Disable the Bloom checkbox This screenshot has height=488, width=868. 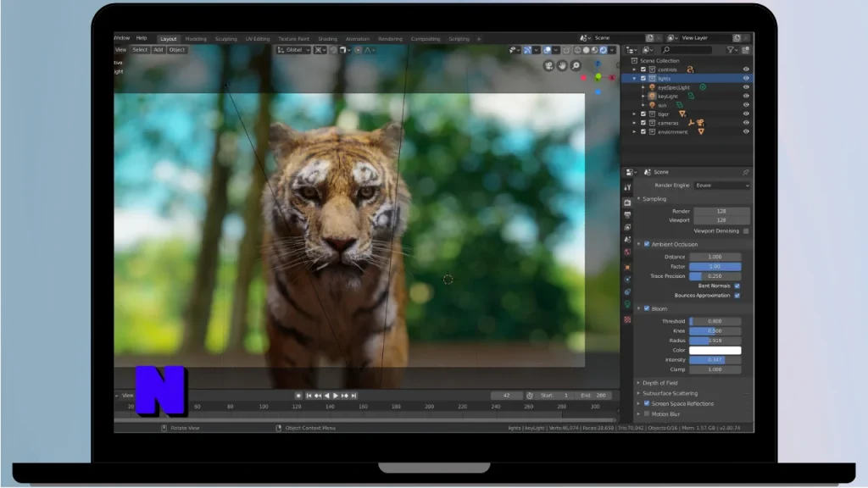pos(647,308)
